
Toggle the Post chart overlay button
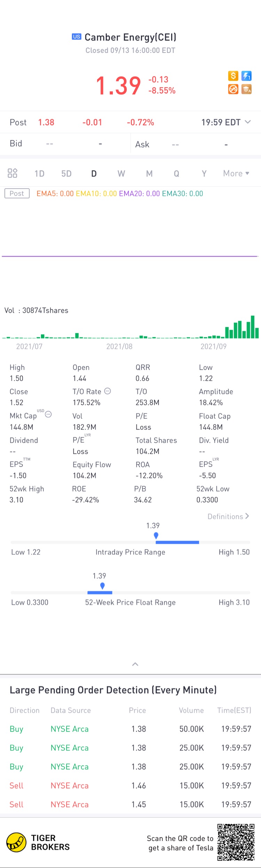[17, 194]
